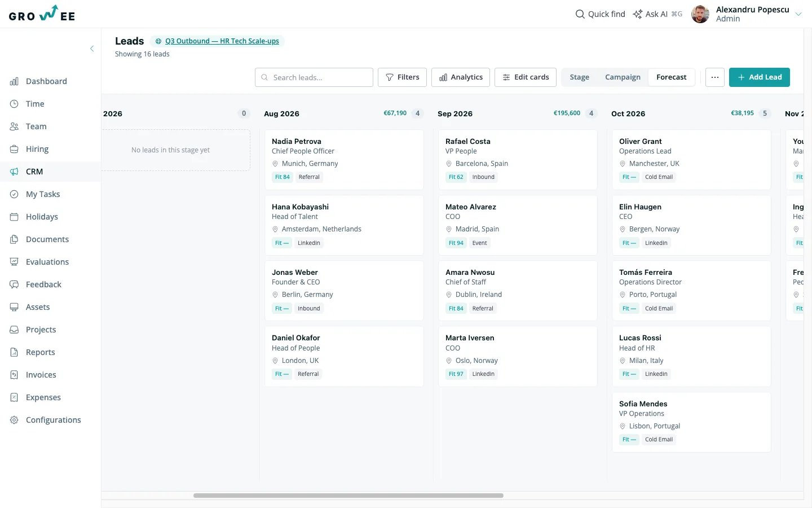Switch to the Campaign grouping tab
The height and width of the screenshot is (508, 812).
(623, 77)
